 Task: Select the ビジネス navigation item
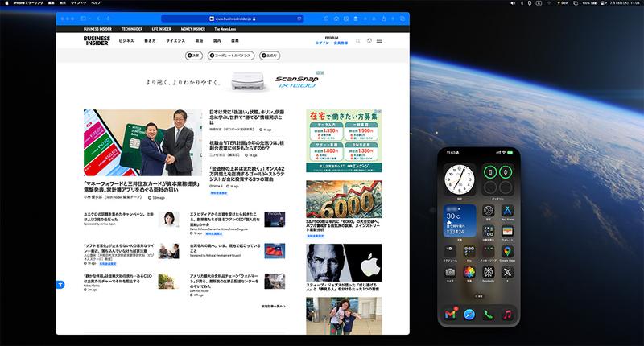pos(126,41)
